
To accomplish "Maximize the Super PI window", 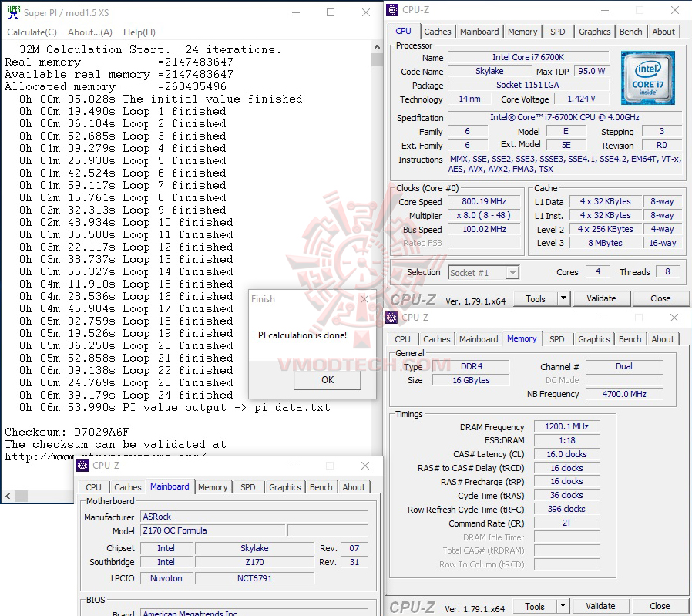I will point(330,12).
